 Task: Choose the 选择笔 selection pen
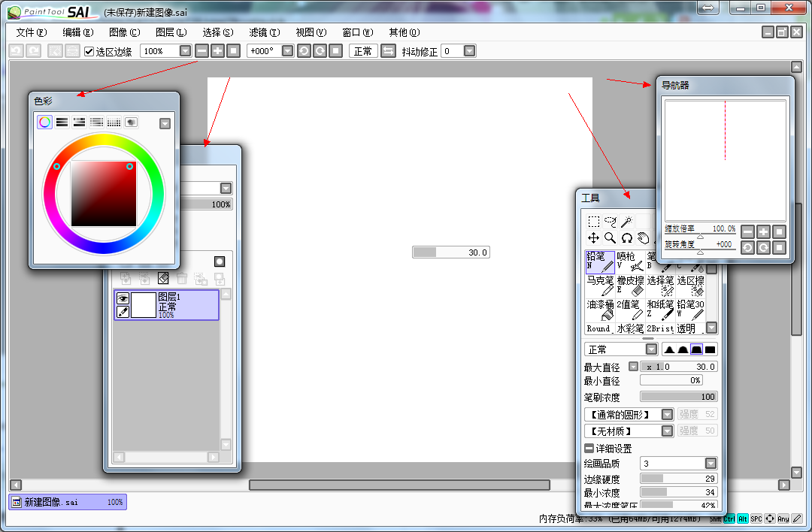[660, 286]
